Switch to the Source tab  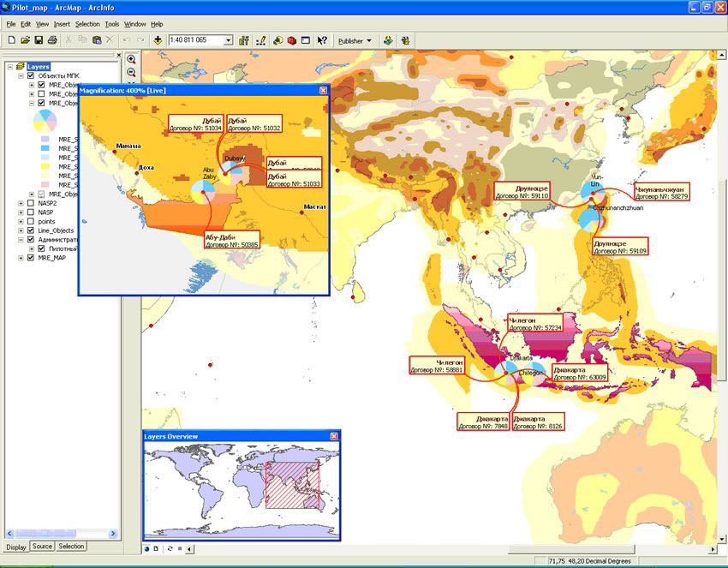point(42,547)
